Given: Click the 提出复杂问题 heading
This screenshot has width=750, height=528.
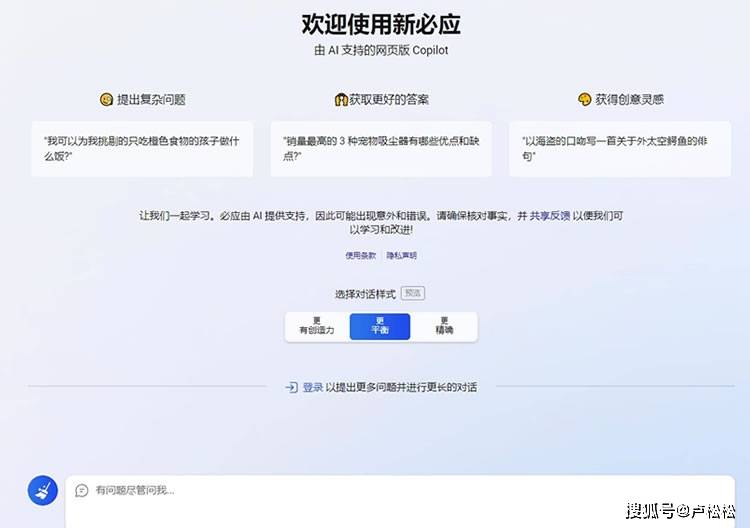Looking at the screenshot, I should 151,99.
